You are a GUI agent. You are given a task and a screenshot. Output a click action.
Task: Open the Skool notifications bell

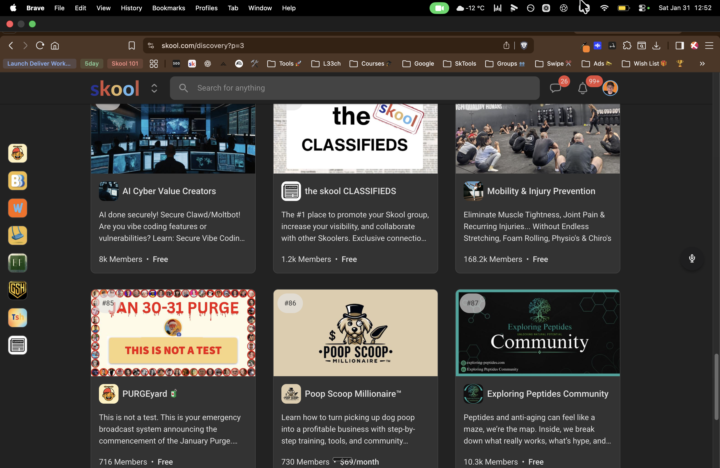[583, 88]
